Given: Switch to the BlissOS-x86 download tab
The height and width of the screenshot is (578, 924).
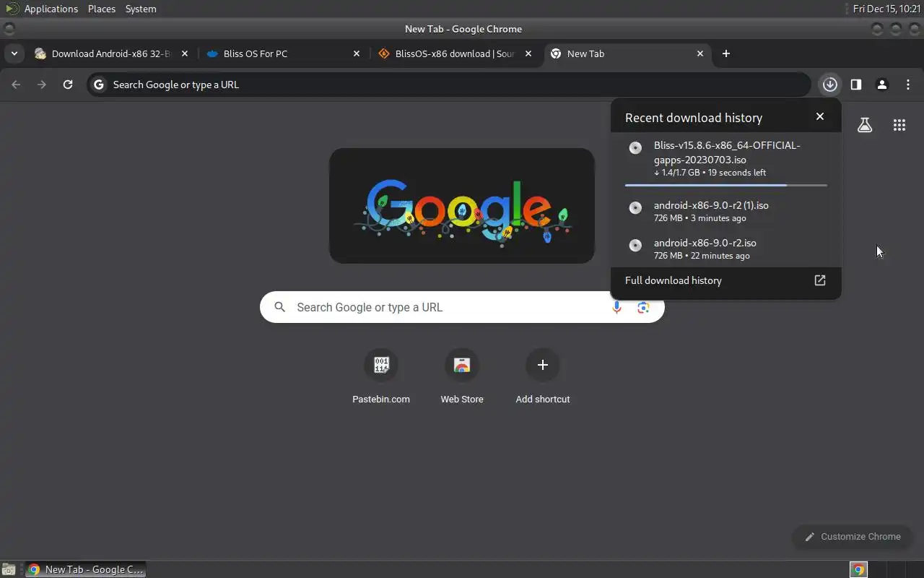Looking at the screenshot, I should [455, 53].
